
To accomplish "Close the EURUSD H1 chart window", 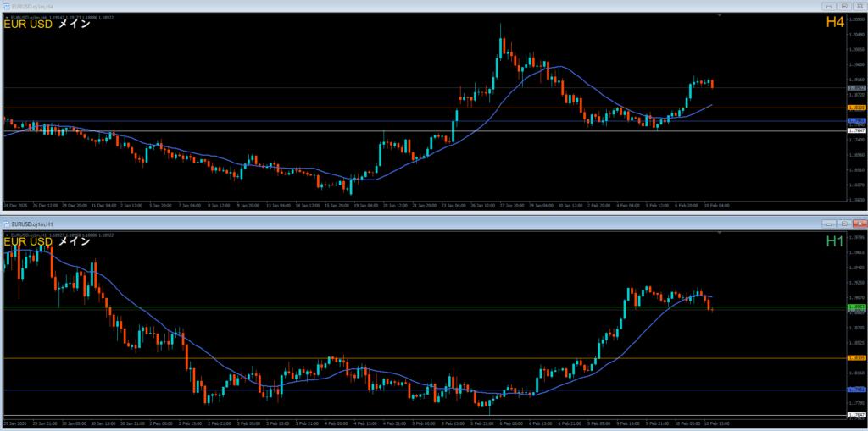I will [x=860, y=224].
